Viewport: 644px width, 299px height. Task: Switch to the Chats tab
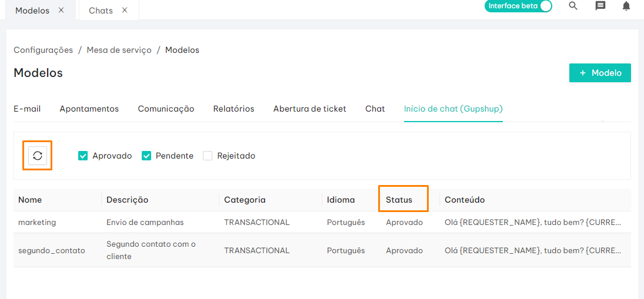101,11
